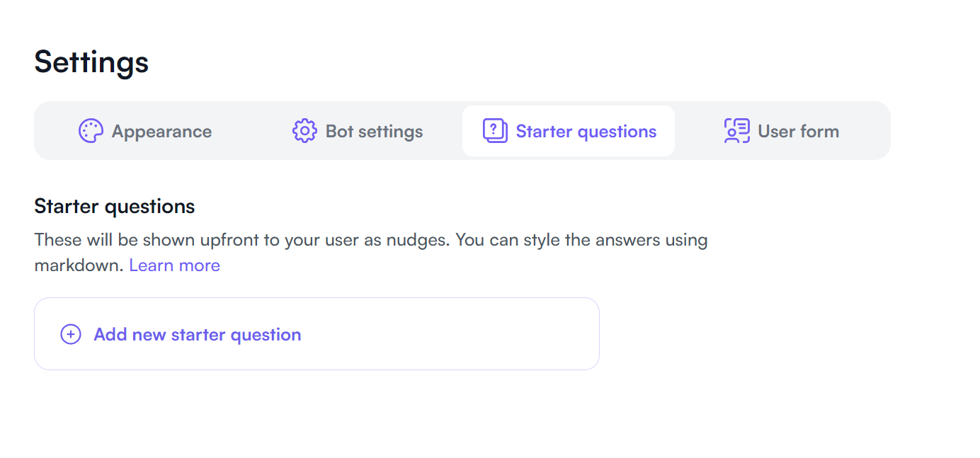
Task: Follow the Learn more link
Action: pos(174,265)
